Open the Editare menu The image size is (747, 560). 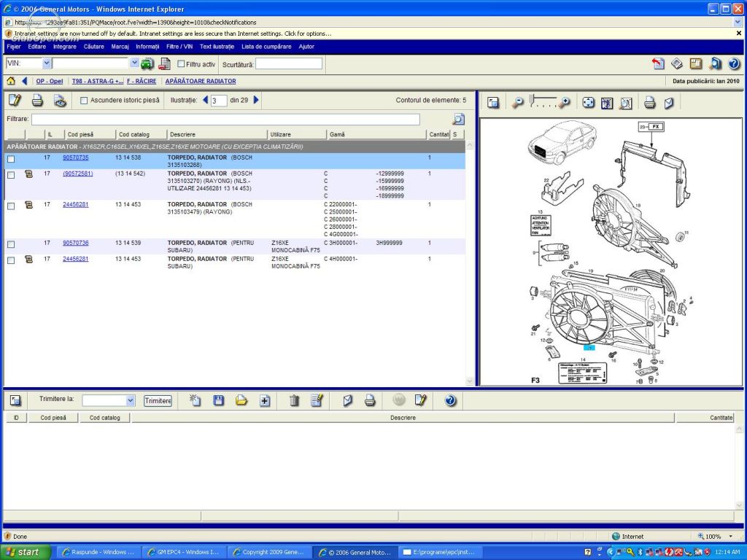click(x=36, y=47)
